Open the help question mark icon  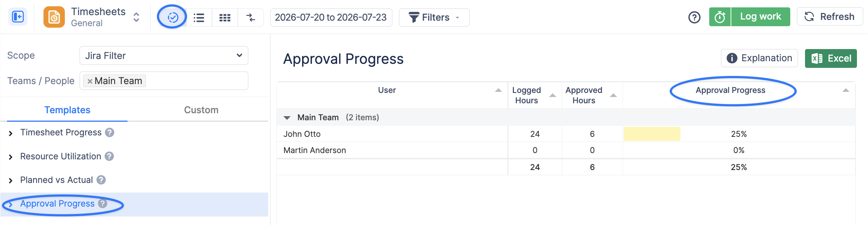click(694, 17)
